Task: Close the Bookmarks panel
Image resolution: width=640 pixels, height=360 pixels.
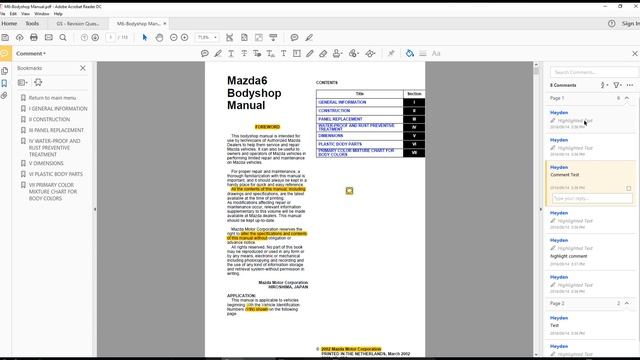Action: click(83, 68)
